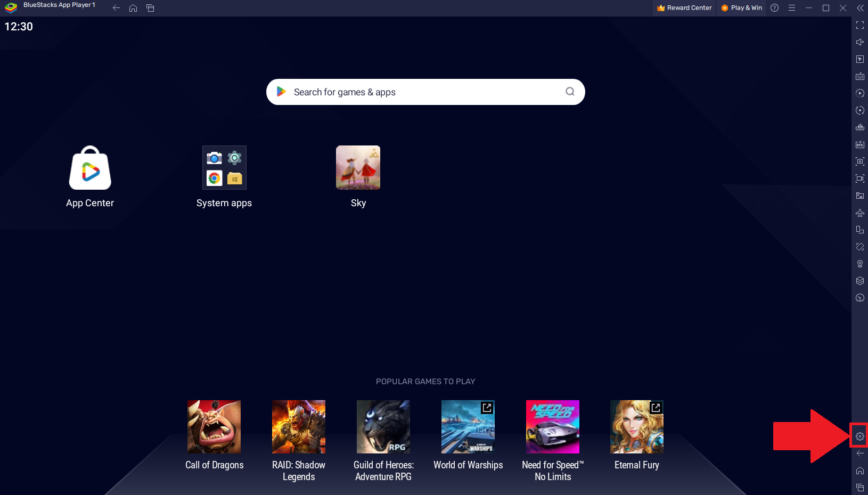Toggle fullscreen mode
Screen dimensions: 868x495
coord(860,25)
